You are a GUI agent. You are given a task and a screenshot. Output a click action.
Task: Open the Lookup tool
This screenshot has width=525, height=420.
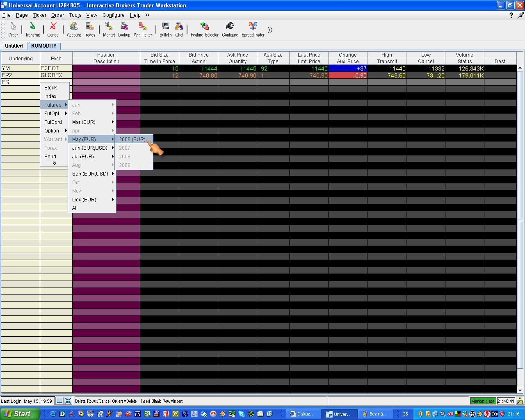click(x=124, y=30)
